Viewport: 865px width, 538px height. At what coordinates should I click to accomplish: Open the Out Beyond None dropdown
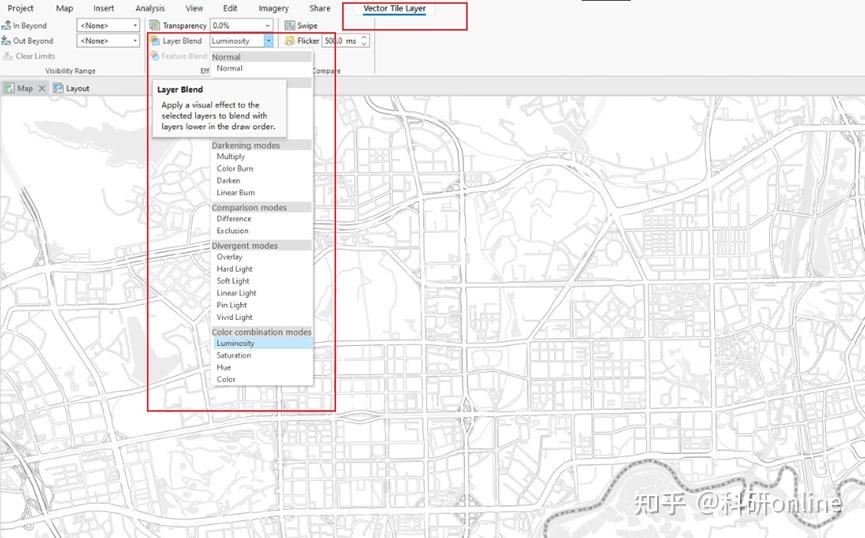[108, 41]
